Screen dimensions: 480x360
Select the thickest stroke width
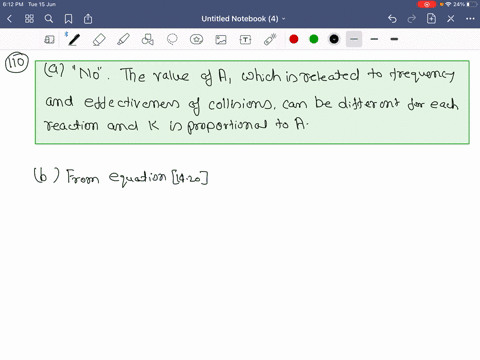pos(394,39)
